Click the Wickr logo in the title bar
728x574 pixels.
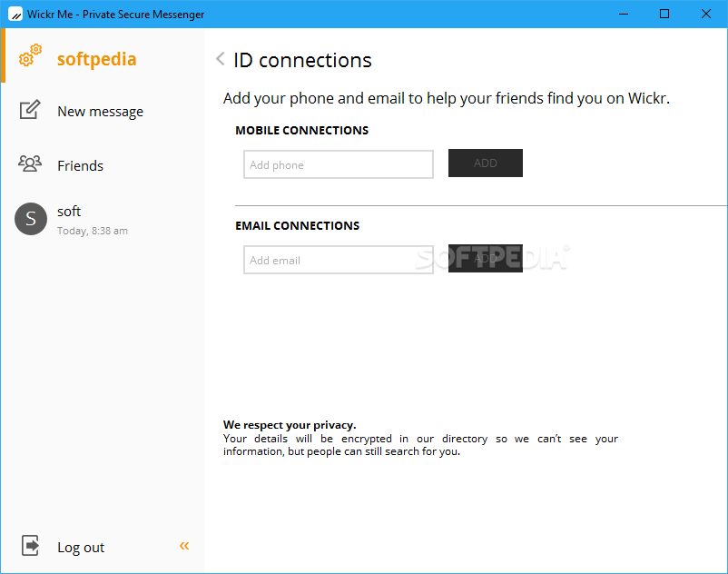tap(15, 14)
